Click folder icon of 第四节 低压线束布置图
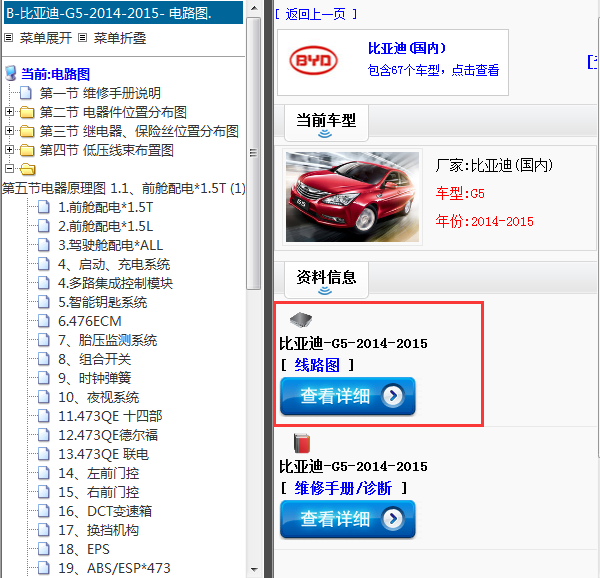This screenshot has height=578, width=600. click(x=27, y=150)
